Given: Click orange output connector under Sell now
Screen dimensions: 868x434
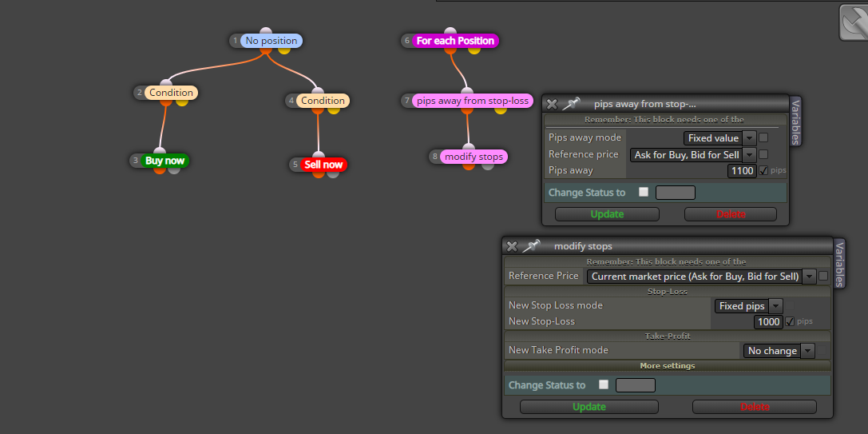Looking at the screenshot, I should [319, 173].
